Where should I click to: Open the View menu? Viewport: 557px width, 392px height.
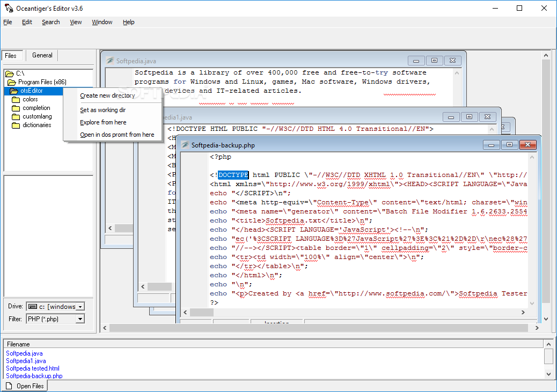(x=76, y=22)
